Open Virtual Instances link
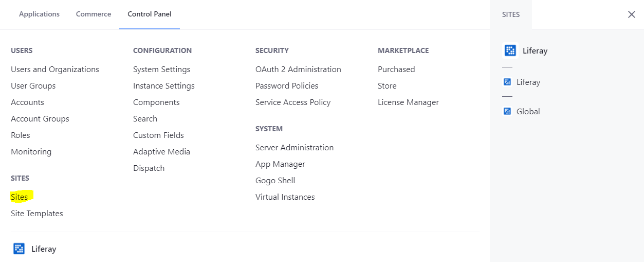The height and width of the screenshot is (262, 644). point(285,197)
